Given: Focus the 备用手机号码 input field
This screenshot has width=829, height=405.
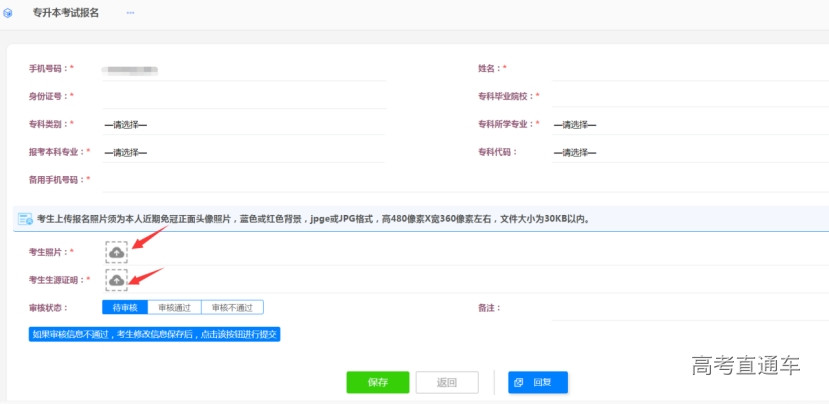Looking at the screenshot, I should 240,180.
